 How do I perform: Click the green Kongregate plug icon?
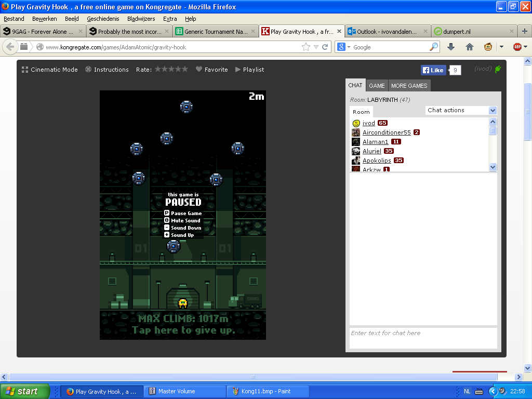coord(498,69)
